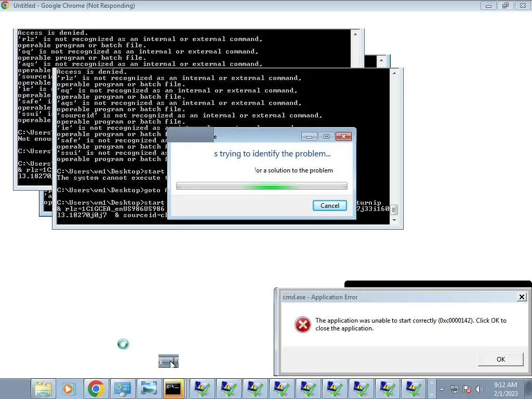The height and width of the screenshot is (399, 532).
Task: Minimize the Google Chrome window
Action: click(488, 5)
